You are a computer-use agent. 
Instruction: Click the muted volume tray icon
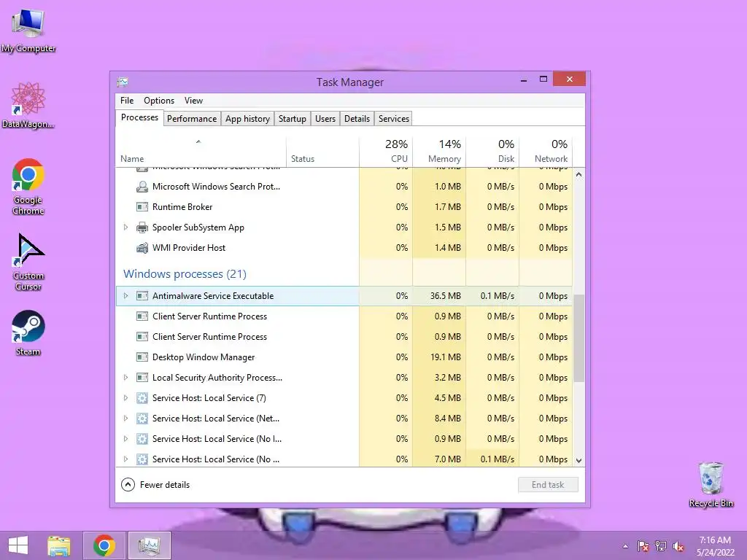[x=678, y=546]
